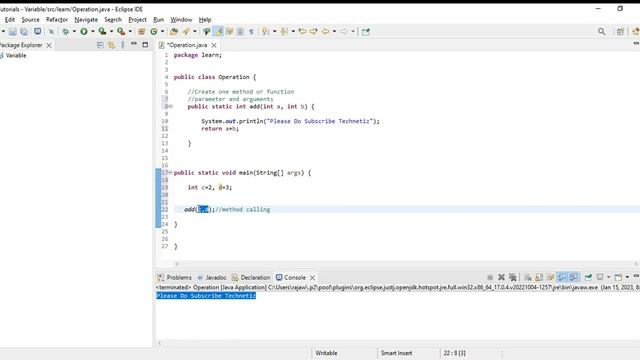
Task: Click Collapse All in Package Explorer
Action: (x=100, y=45)
